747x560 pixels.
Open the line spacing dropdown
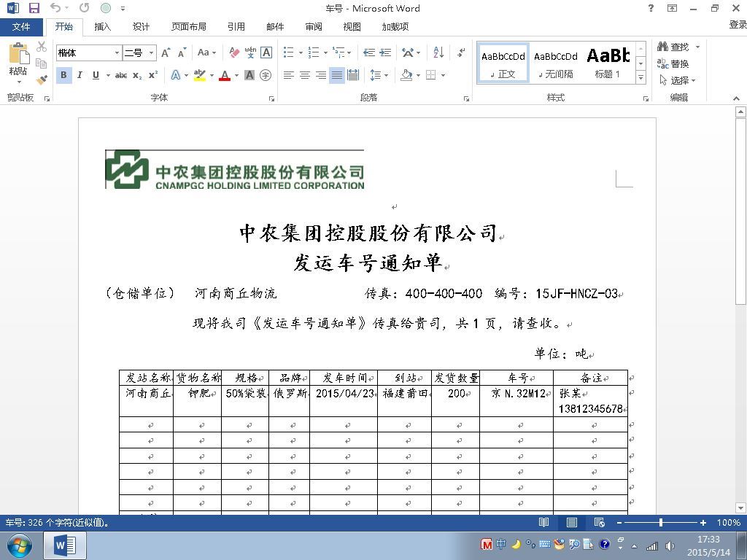click(379, 75)
